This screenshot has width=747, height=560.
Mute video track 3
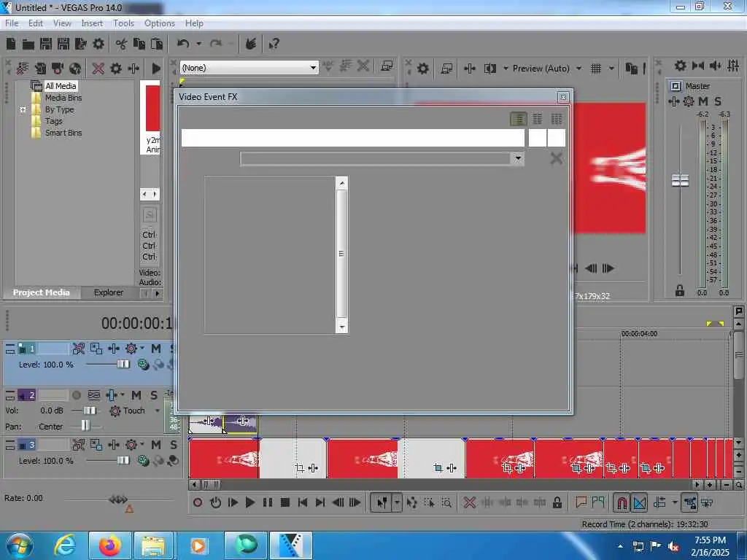click(x=156, y=445)
